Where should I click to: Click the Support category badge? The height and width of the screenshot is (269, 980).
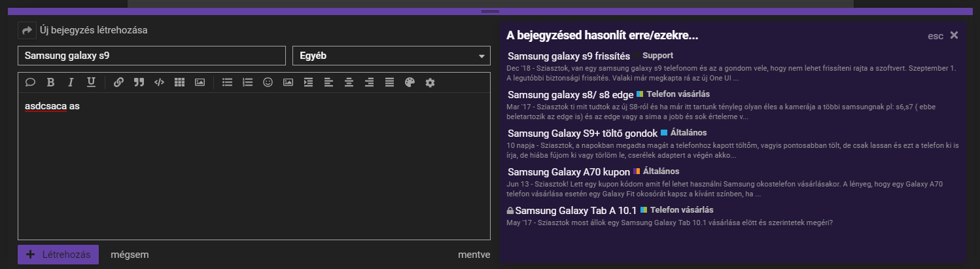[x=654, y=56]
